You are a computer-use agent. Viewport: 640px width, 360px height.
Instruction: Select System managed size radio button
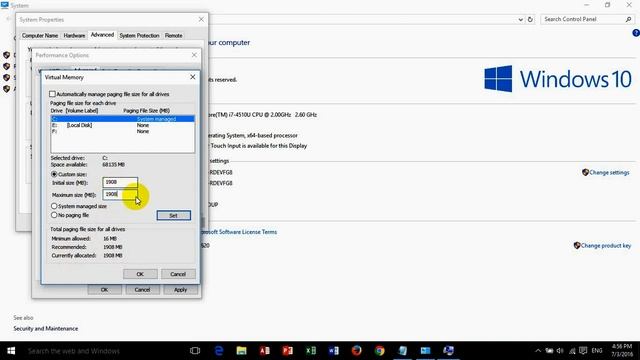click(x=54, y=206)
